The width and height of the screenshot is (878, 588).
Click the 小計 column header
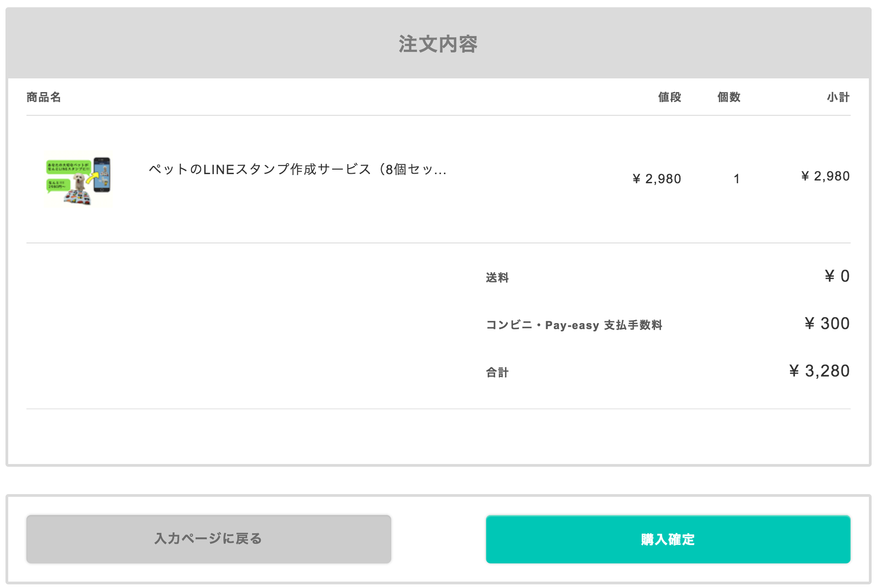[838, 97]
